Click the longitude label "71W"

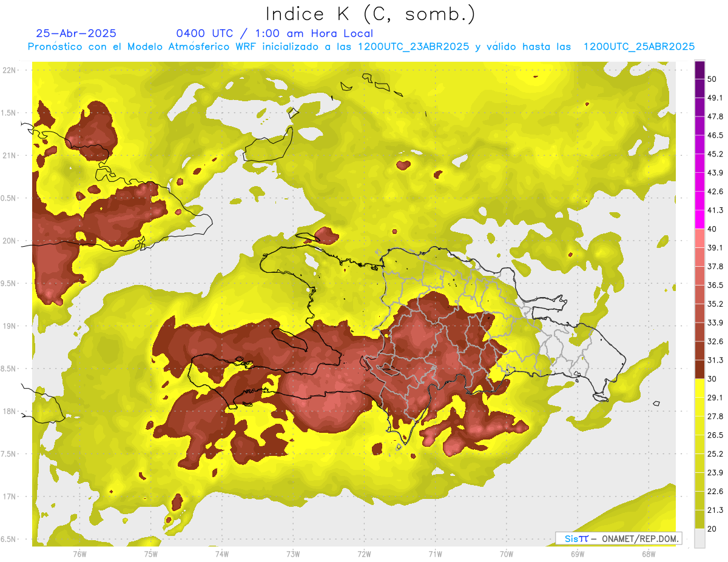coord(435,554)
